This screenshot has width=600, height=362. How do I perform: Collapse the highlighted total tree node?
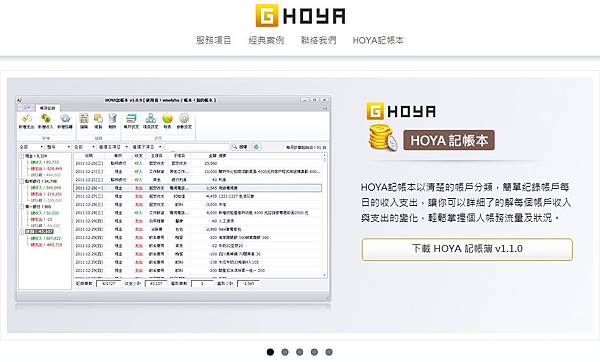(x=22, y=232)
